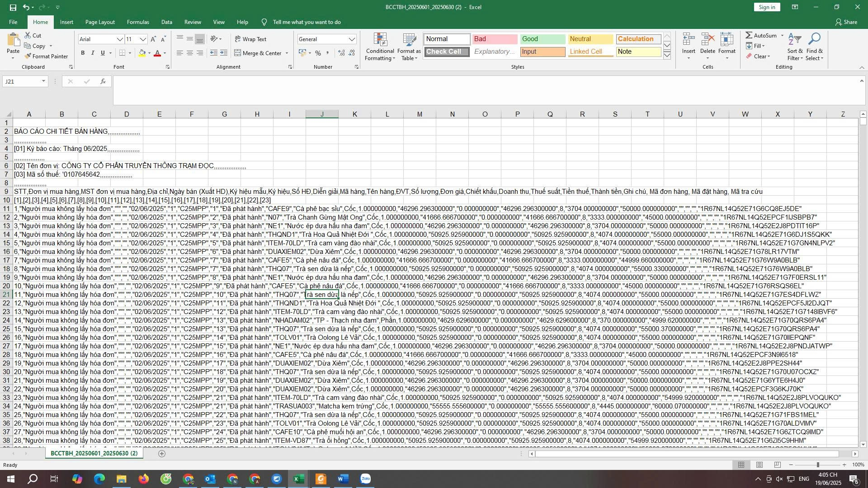Screen dimensions: 868x488
Task: Open the font name dropdown showing Arial
Action: pyautogui.click(x=120, y=39)
